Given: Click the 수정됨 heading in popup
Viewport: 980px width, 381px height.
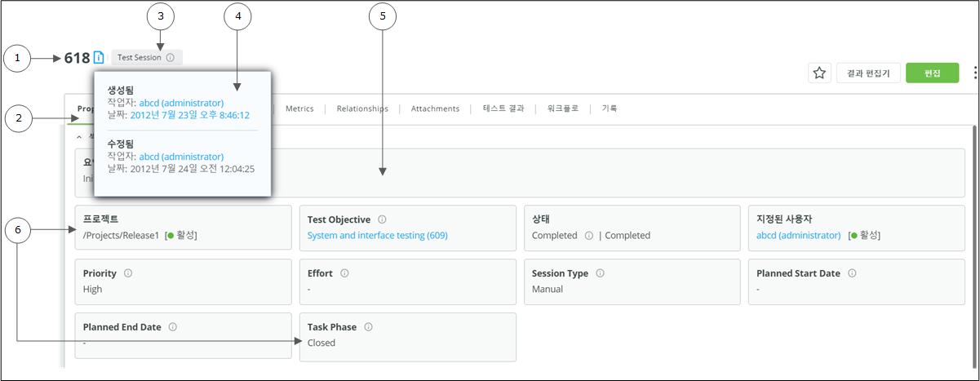Looking at the screenshot, I should point(121,144).
